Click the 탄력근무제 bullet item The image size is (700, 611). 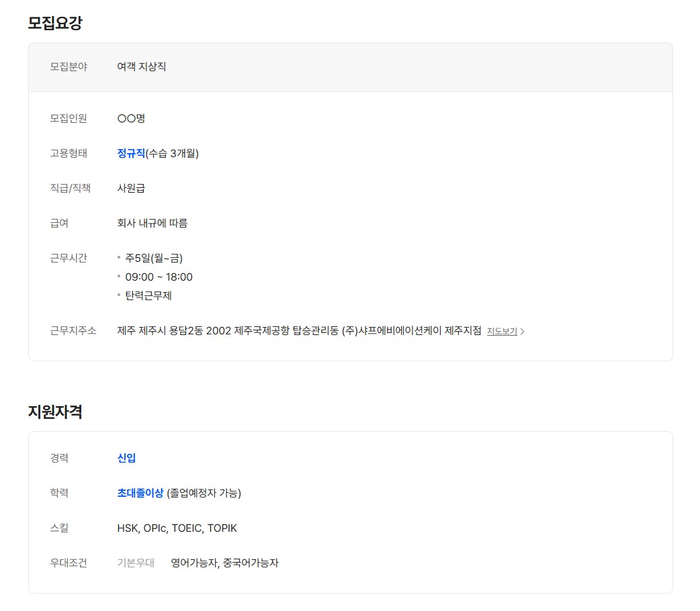click(x=148, y=295)
